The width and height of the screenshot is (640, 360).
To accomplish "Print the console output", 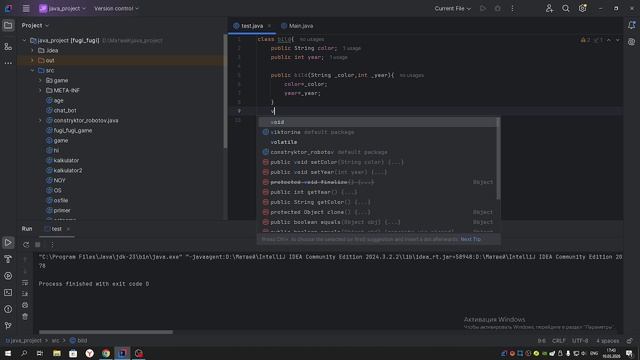I will (x=25, y=305).
